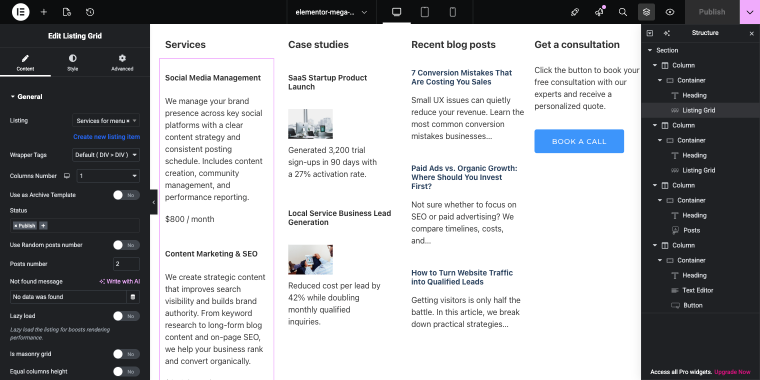The width and height of the screenshot is (760, 380).
Task: Select the Posts widget in Structure
Action: tap(692, 230)
